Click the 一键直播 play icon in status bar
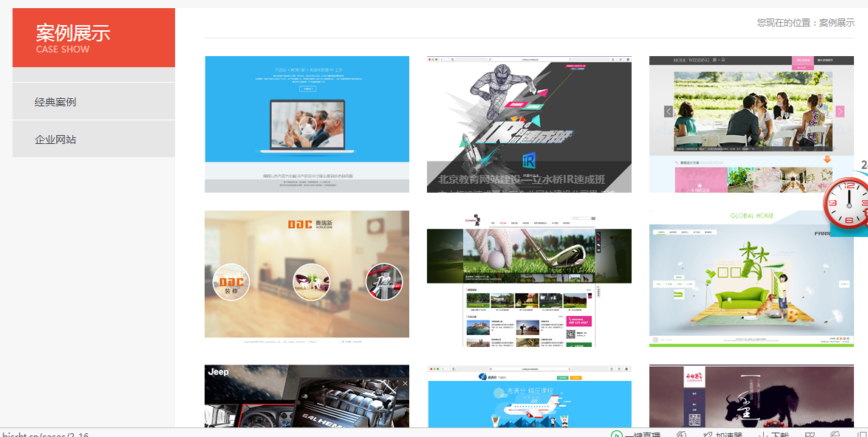The image size is (868, 437). (x=616, y=435)
